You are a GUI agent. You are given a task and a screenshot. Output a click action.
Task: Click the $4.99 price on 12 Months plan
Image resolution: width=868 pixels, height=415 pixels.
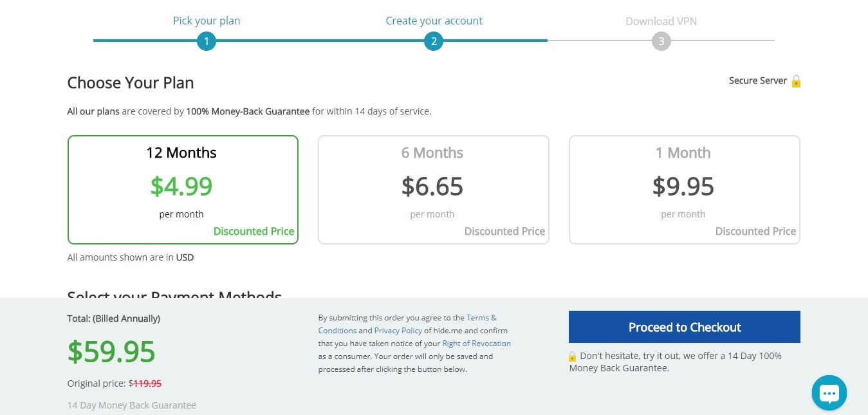point(181,186)
